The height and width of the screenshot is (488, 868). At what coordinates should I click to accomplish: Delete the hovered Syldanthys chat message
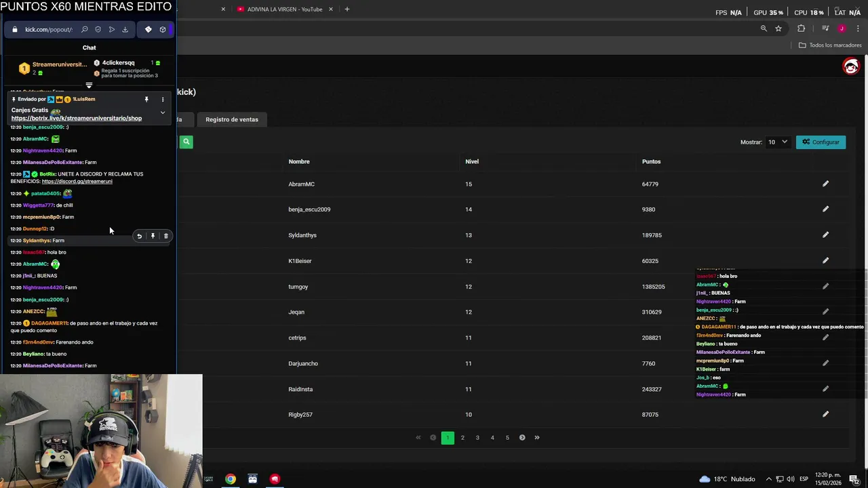tap(165, 236)
